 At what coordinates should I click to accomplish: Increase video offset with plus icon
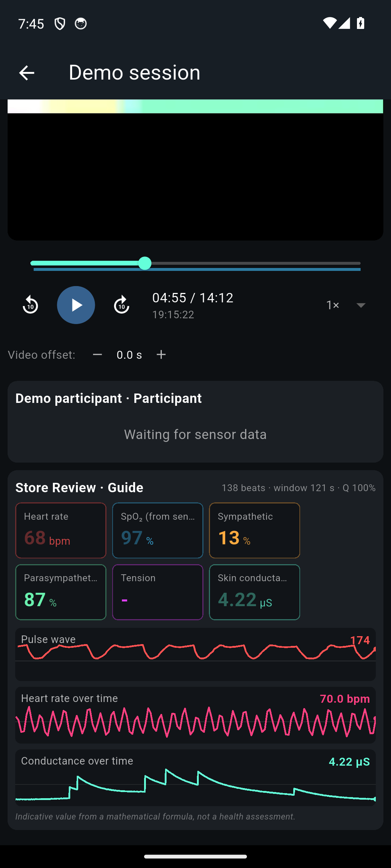tap(161, 354)
